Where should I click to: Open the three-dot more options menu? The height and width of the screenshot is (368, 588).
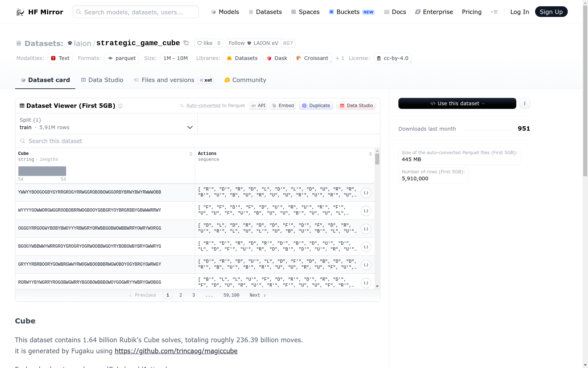525,103
